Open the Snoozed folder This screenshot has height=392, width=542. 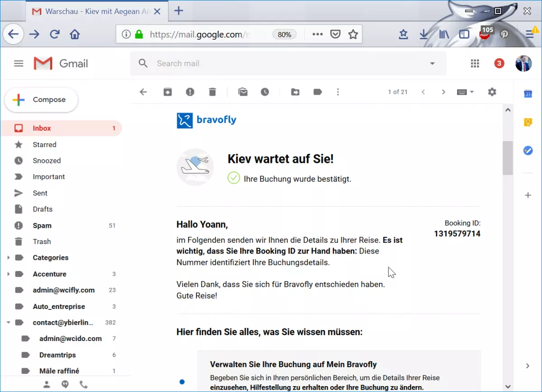(61, 161)
